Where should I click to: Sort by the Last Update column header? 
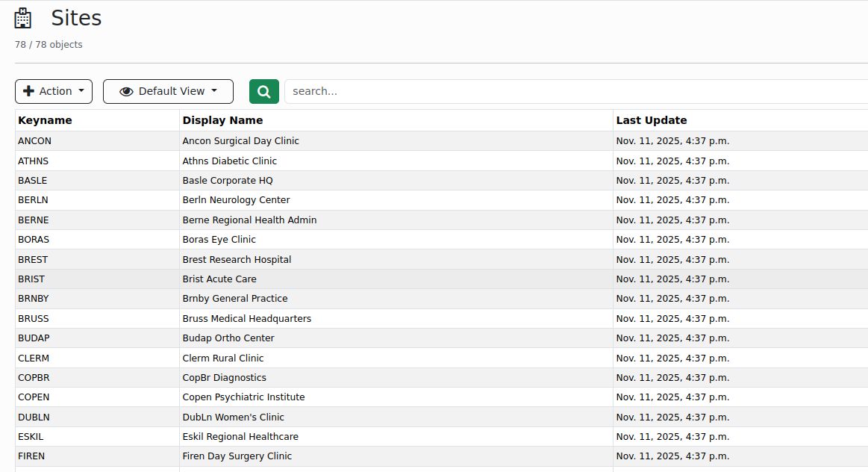(x=651, y=120)
